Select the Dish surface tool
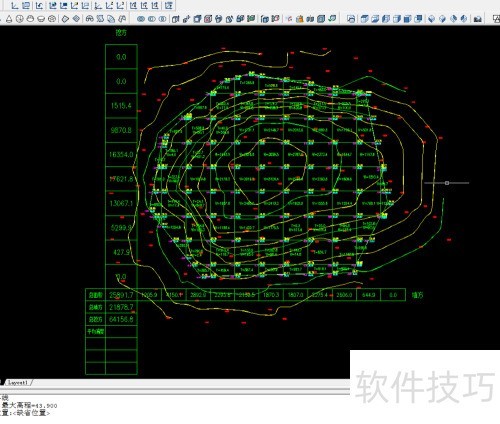The image size is (500, 424). click(x=41, y=19)
